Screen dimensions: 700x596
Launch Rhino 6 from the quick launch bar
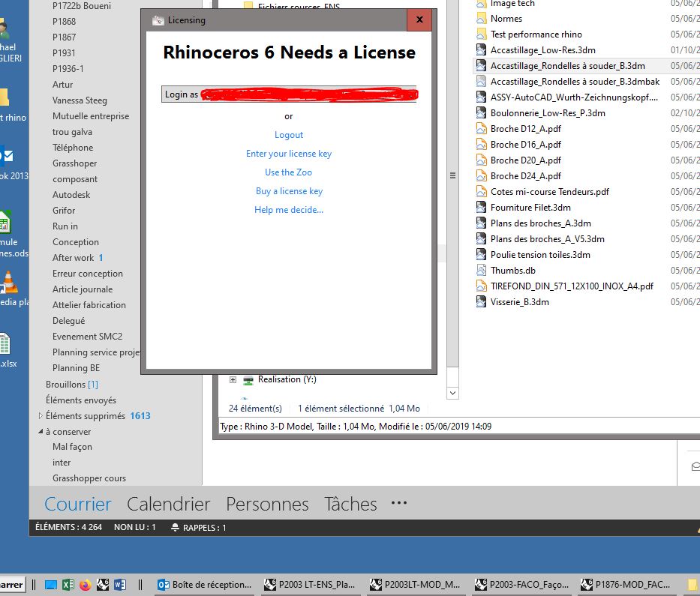[x=103, y=585]
